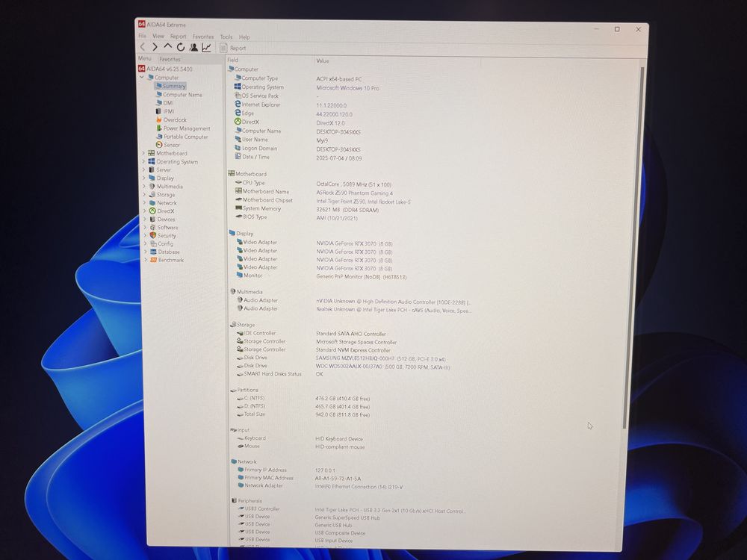Switch to the Menu tab
The width and height of the screenshot is (747, 560).
(144, 58)
